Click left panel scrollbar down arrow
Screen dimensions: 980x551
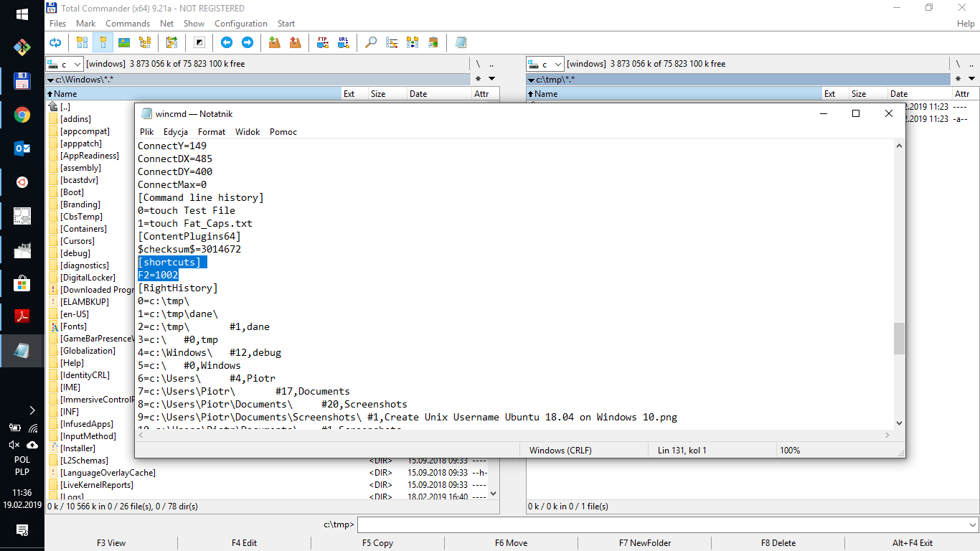coord(492,494)
